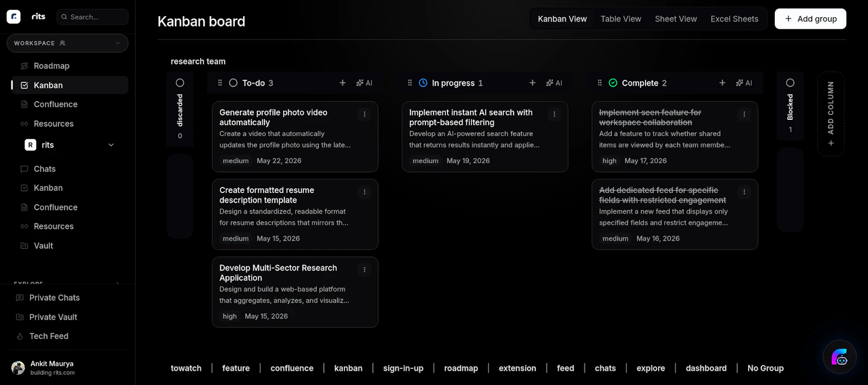Open Vault in the sidebar
This screenshot has width=868, height=385.
pos(69,246)
